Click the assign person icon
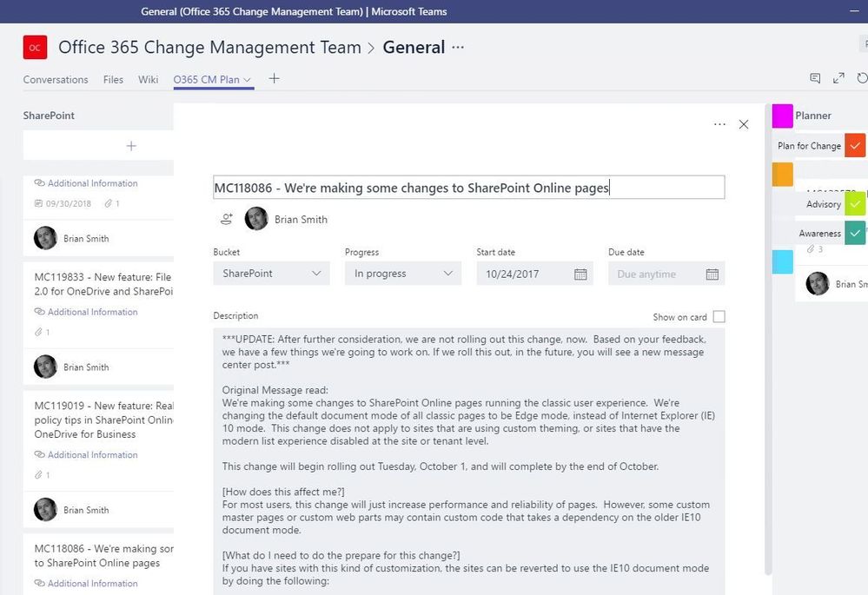Screen dimensions: 868x595 click(x=227, y=219)
